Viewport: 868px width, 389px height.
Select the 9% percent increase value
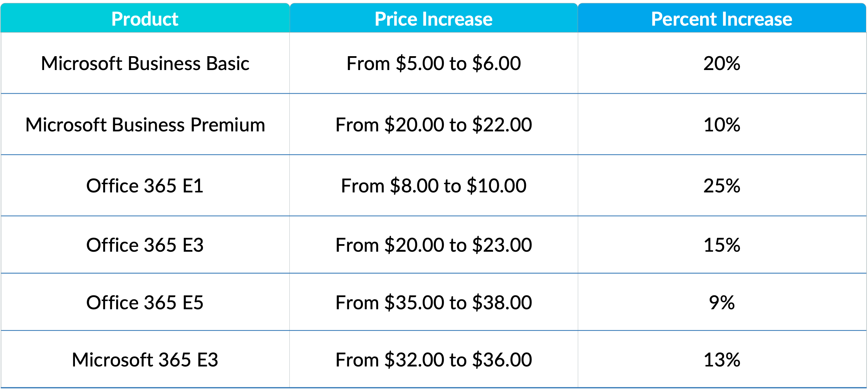tap(722, 302)
